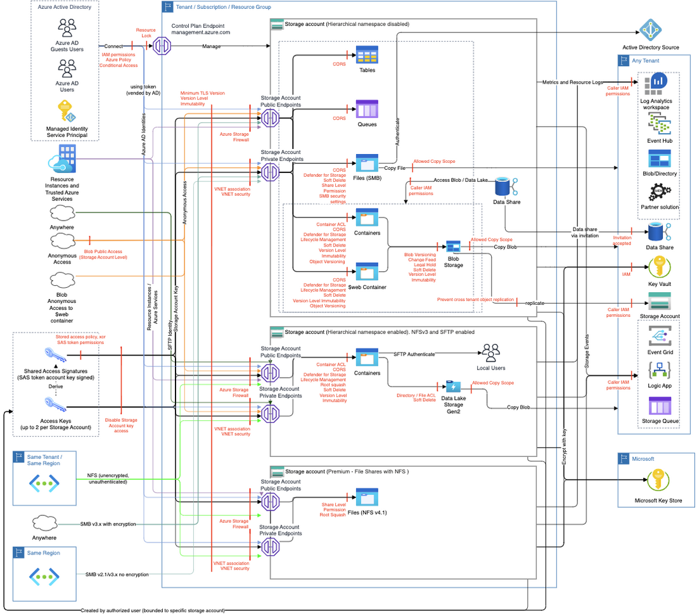Select the 'Disable Storage Account key access' label
Viewport: 697px width, 616px height.
121,425
